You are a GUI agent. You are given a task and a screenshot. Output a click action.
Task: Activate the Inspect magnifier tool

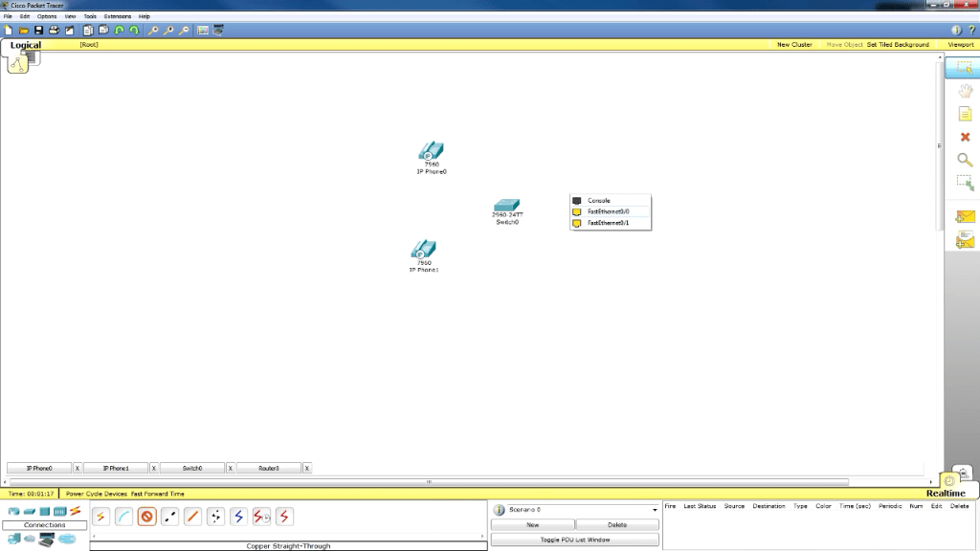(965, 160)
